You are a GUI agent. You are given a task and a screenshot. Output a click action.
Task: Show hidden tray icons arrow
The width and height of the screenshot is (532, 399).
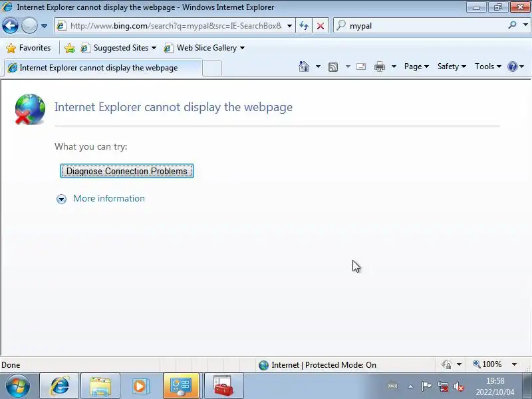pos(410,386)
